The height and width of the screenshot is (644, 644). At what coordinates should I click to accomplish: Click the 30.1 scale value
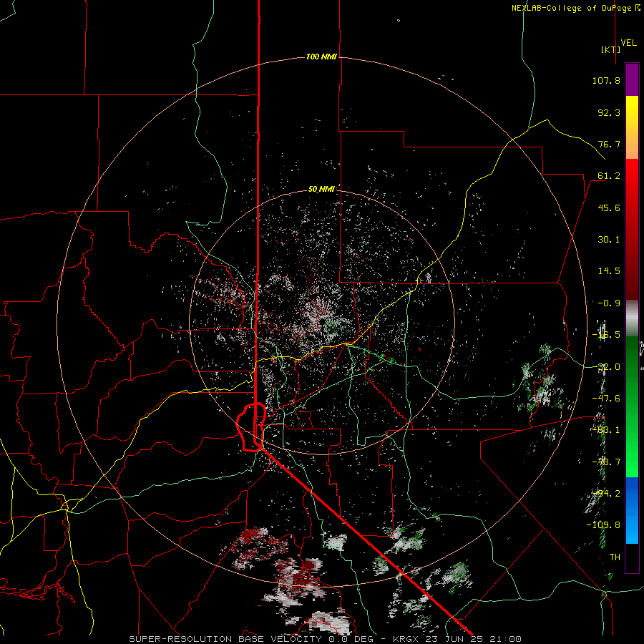pyautogui.click(x=609, y=240)
